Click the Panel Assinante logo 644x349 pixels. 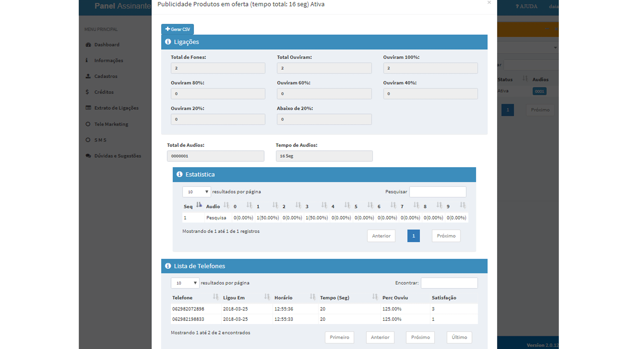coord(123,6)
